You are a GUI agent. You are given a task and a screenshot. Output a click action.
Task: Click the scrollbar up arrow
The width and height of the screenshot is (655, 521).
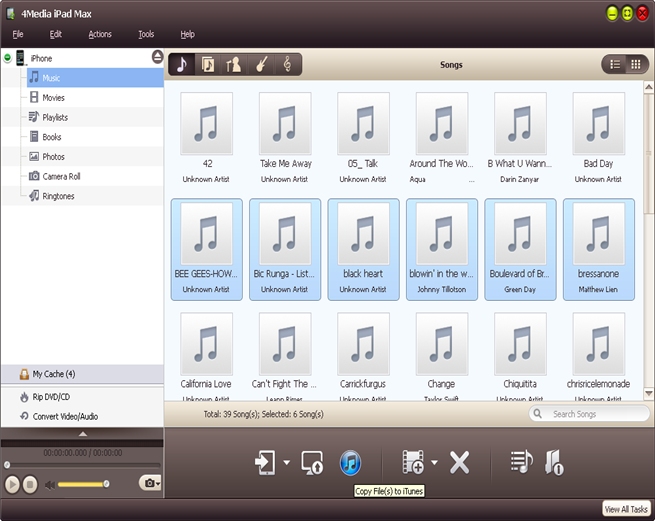tap(648, 87)
